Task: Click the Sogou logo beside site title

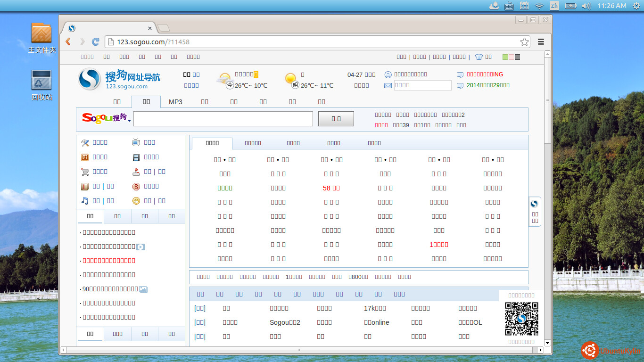Action: pos(90,79)
